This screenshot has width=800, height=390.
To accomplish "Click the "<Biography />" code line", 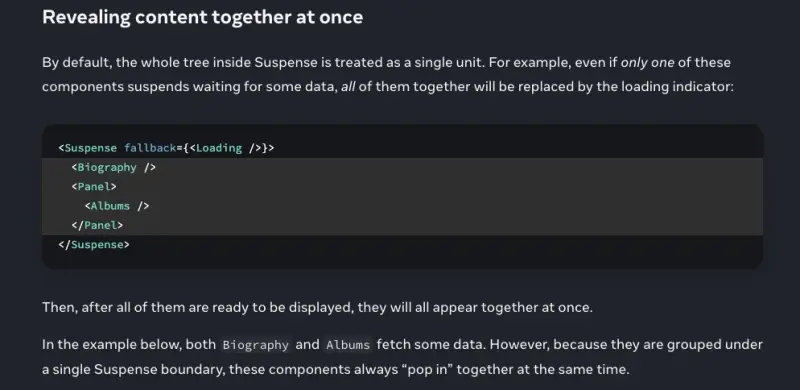I will 114,167.
